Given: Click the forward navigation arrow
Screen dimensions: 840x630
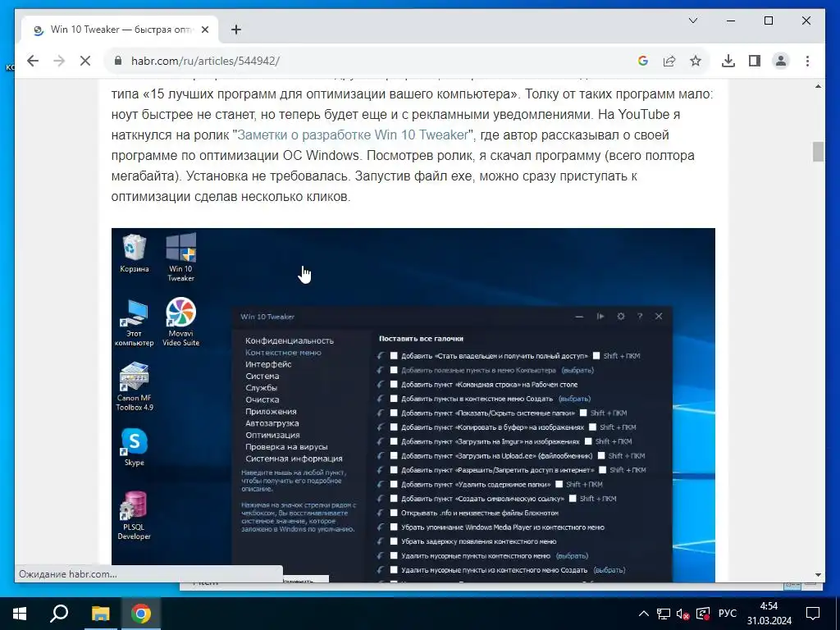Looking at the screenshot, I should [59, 61].
